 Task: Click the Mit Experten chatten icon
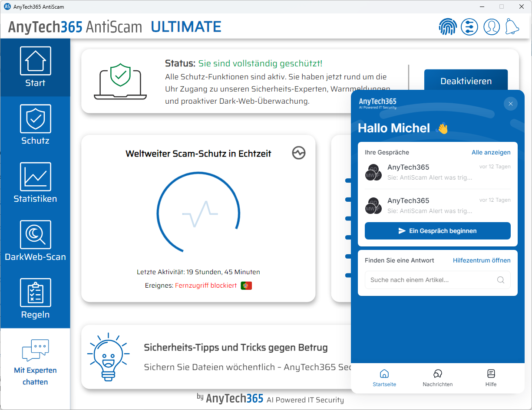point(35,350)
